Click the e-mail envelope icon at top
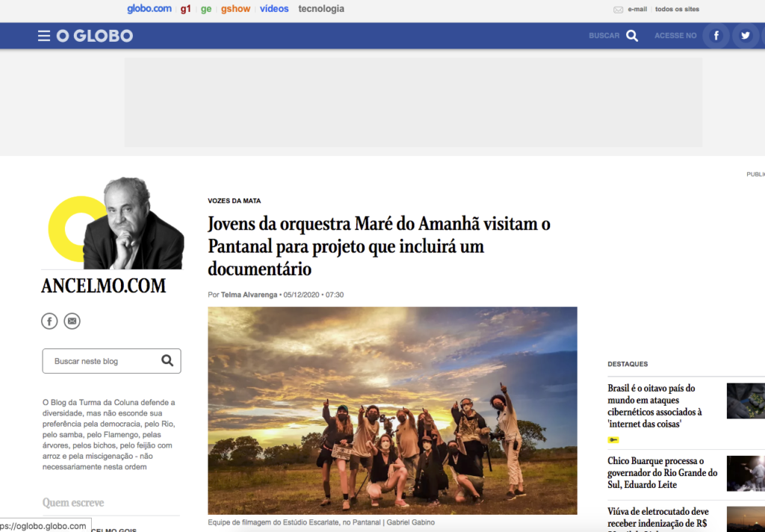This screenshot has height=532, width=765. click(x=618, y=10)
